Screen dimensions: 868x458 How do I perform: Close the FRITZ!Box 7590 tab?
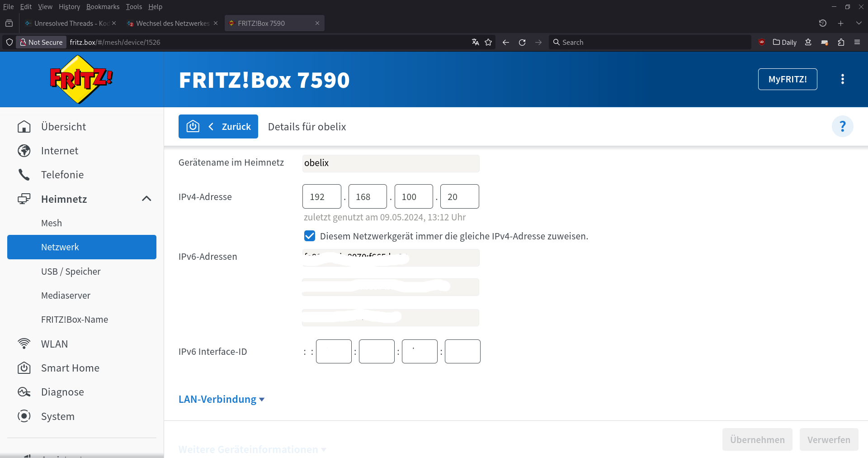[x=317, y=23]
